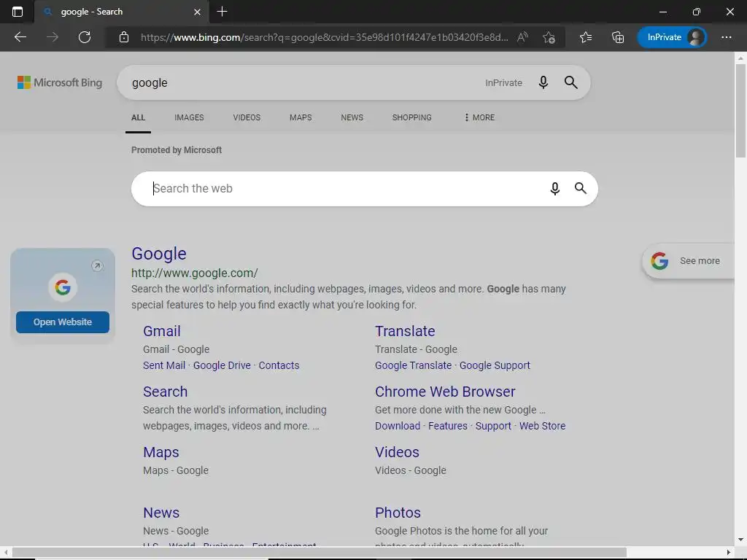Open Settings and more ellipsis menu
Image resolution: width=747 pixels, height=560 pixels.
point(726,37)
